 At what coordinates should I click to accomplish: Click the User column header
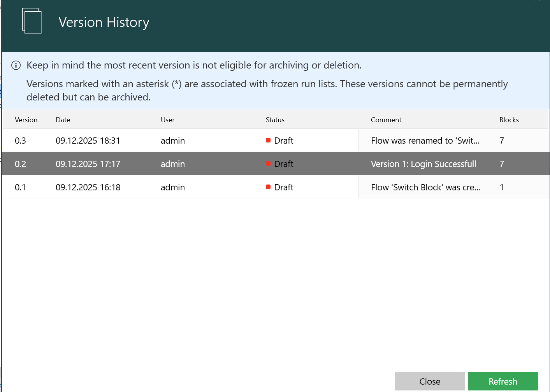(168, 120)
